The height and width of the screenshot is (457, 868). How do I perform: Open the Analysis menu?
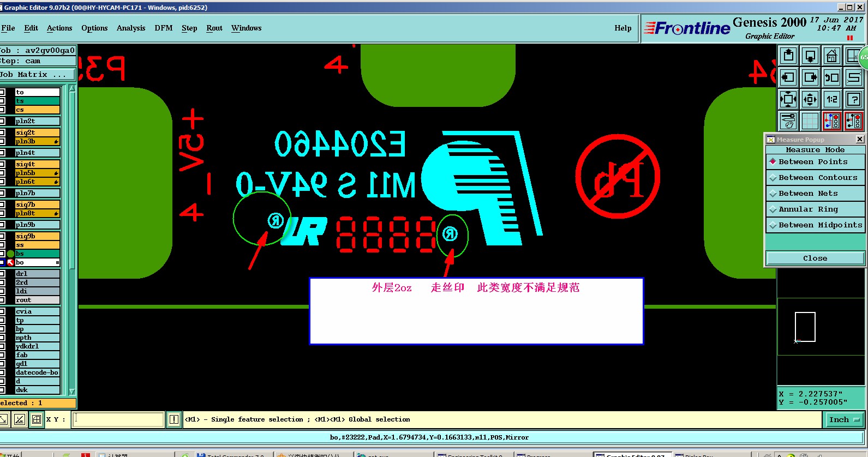(x=131, y=28)
